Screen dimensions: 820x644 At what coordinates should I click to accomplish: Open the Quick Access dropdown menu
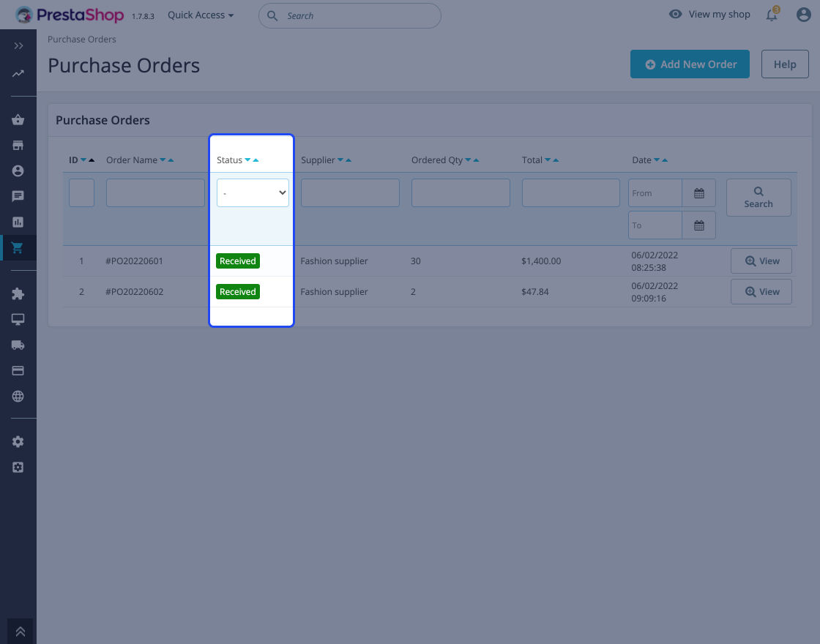(201, 15)
